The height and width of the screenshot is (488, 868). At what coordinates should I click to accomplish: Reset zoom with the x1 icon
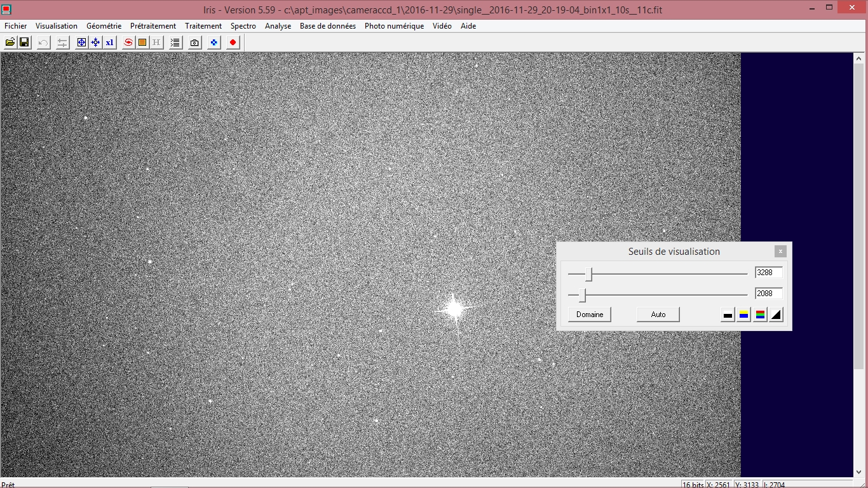[109, 43]
